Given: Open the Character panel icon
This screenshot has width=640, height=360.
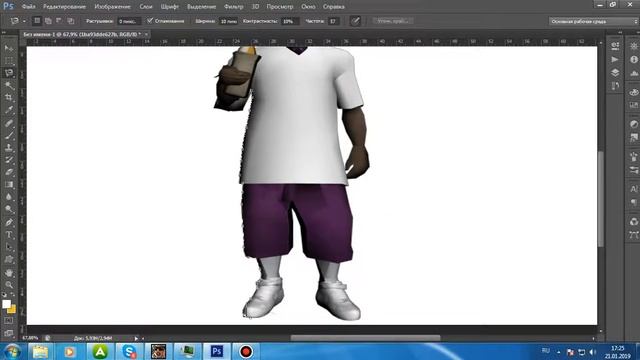Looking at the screenshot, I should pos(633,189).
